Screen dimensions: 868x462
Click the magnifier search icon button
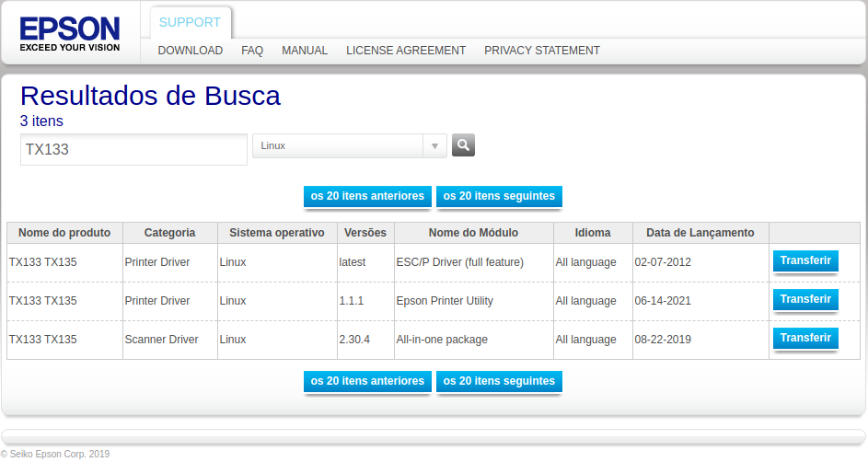(x=463, y=145)
